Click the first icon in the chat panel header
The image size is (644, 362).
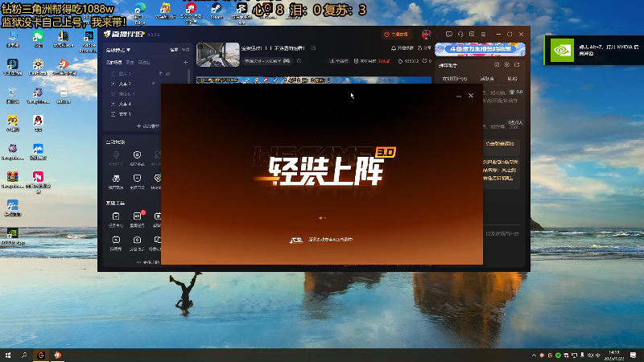(x=497, y=65)
